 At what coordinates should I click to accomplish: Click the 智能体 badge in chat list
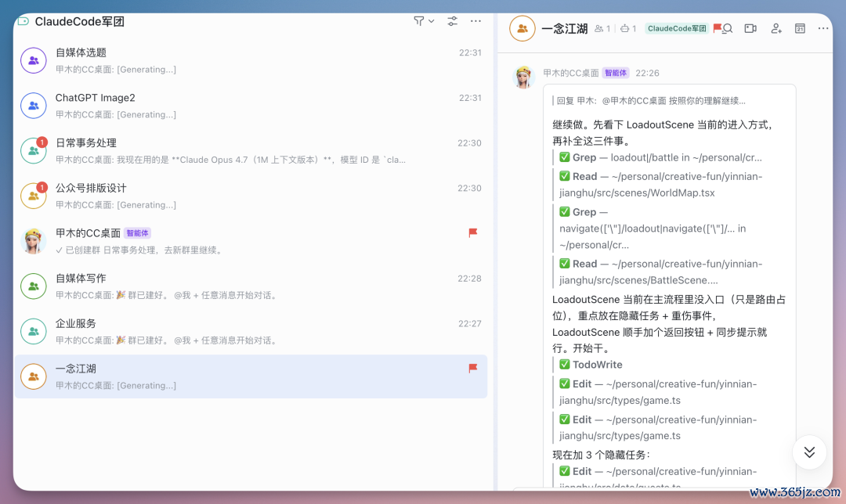click(138, 233)
